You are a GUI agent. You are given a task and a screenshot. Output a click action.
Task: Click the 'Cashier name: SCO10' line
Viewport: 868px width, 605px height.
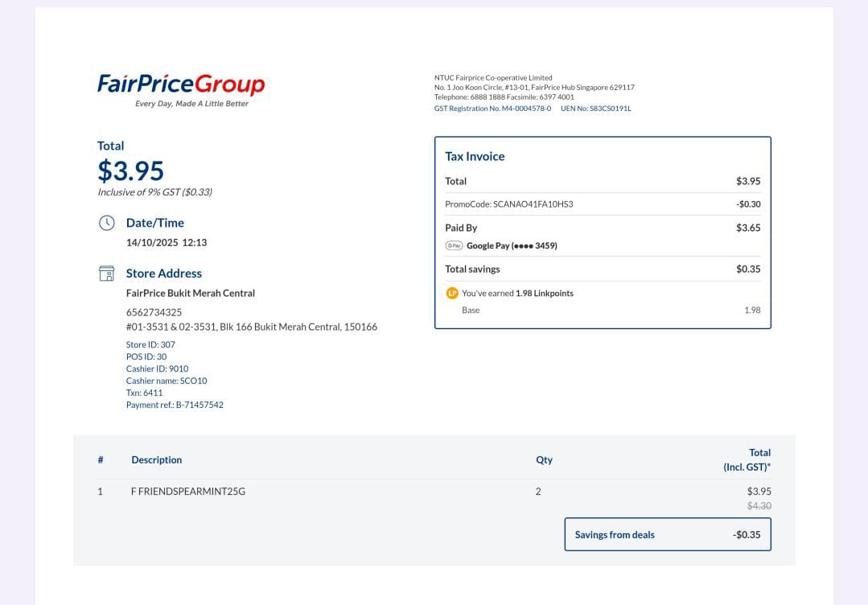click(x=167, y=381)
